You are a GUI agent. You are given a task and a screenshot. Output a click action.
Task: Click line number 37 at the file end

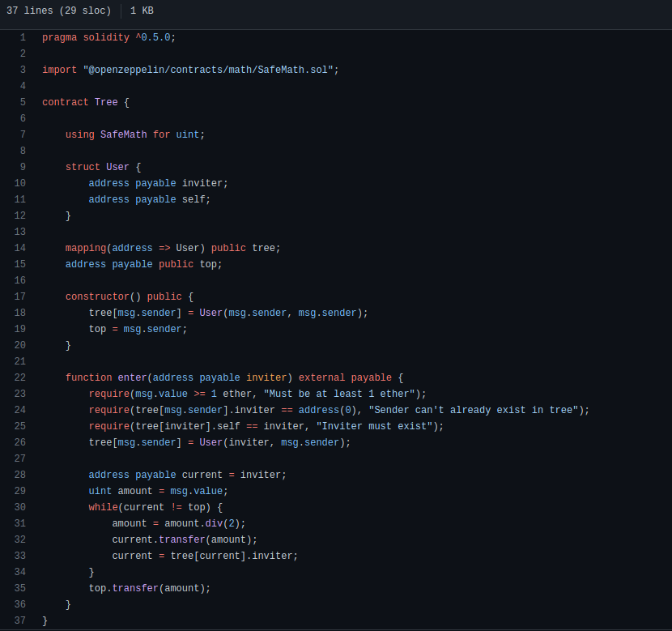[20, 620]
